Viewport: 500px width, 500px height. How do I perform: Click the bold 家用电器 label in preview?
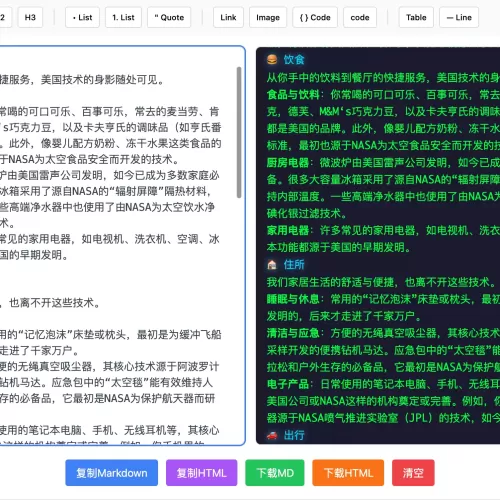point(288,230)
